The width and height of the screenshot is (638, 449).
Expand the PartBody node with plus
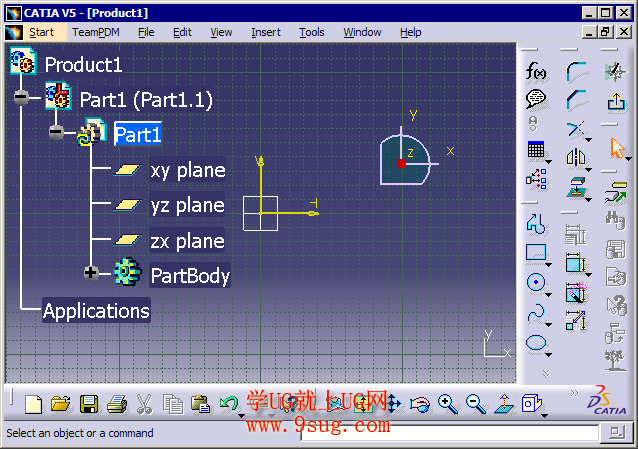click(91, 272)
